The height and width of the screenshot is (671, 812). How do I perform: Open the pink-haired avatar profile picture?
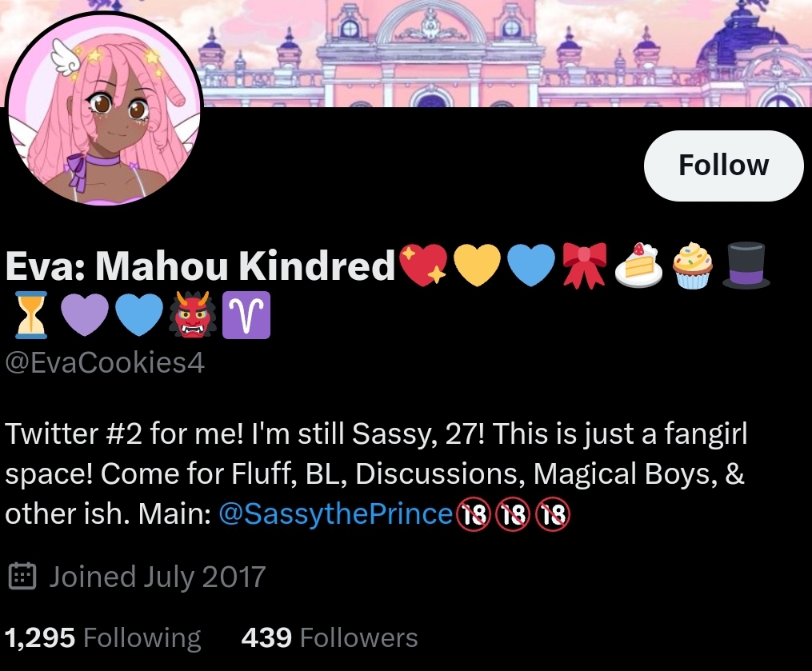click(x=103, y=108)
